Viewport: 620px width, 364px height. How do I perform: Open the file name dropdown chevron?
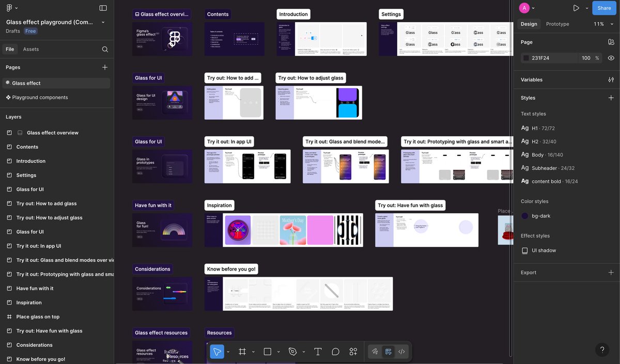point(103,22)
